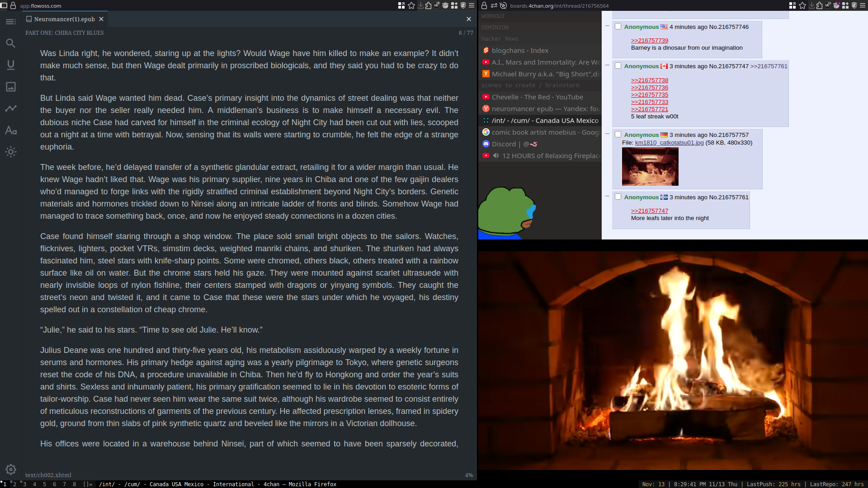Switch to the Chevelle - The Red YouTube tab

(x=537, y=97)
